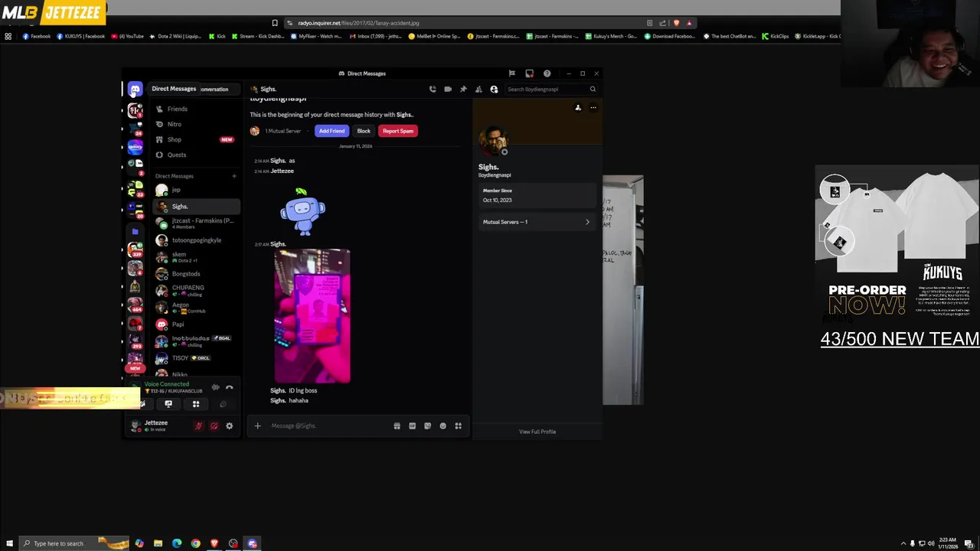Click search magnifier icon in Discord
This screenshot has height=551, width=980.
[593, 90]
